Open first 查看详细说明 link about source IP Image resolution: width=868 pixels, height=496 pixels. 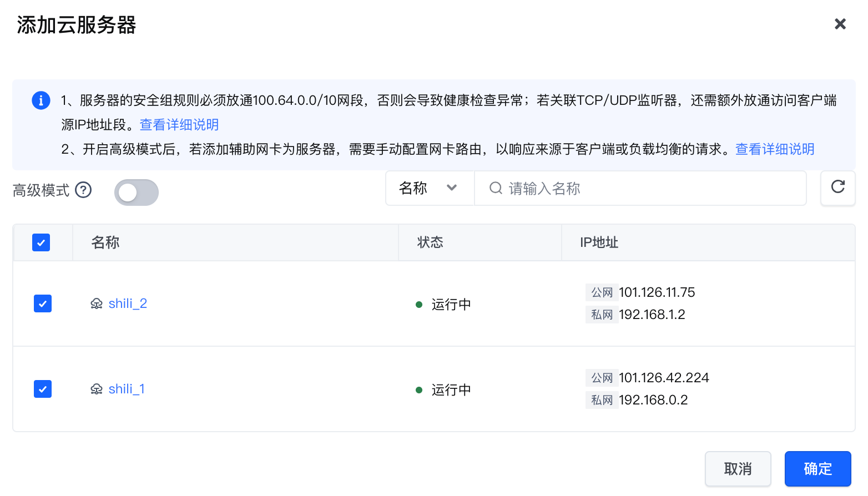[x=179, y=125]
